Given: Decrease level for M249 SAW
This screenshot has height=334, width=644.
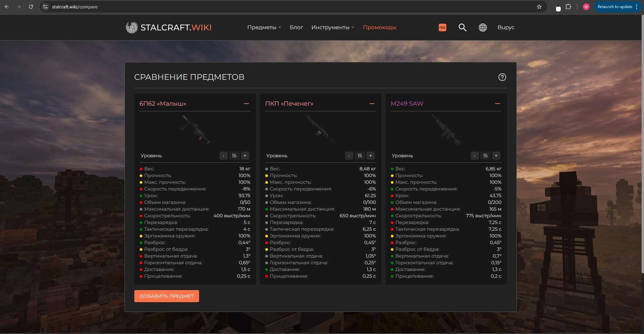Looking at the screenshot, I should tap(474, 156).
